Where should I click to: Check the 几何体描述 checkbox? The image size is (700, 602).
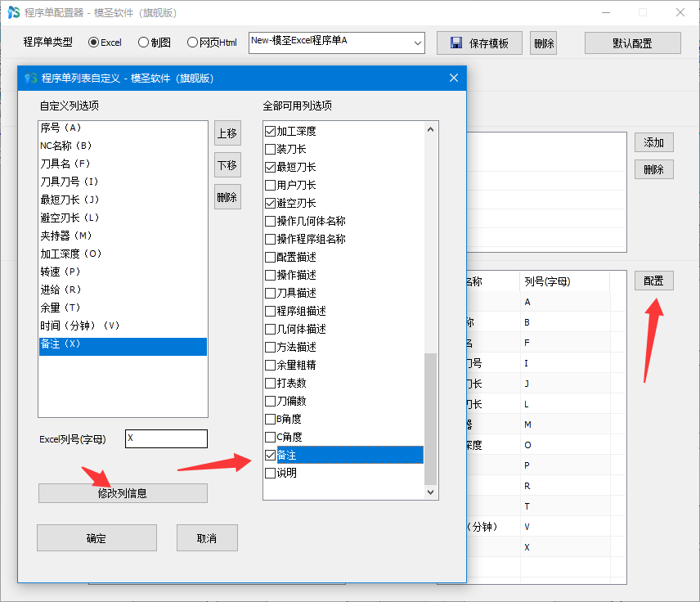(270, 329)
